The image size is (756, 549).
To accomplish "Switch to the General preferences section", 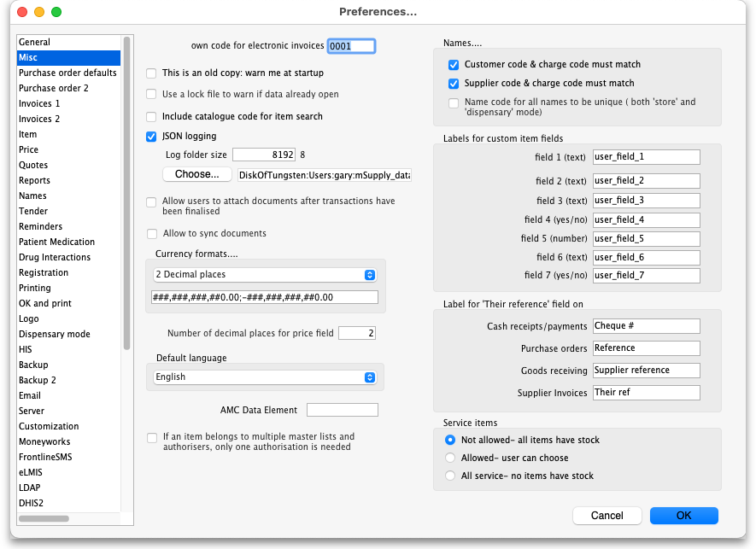I will tap(35, 42).
